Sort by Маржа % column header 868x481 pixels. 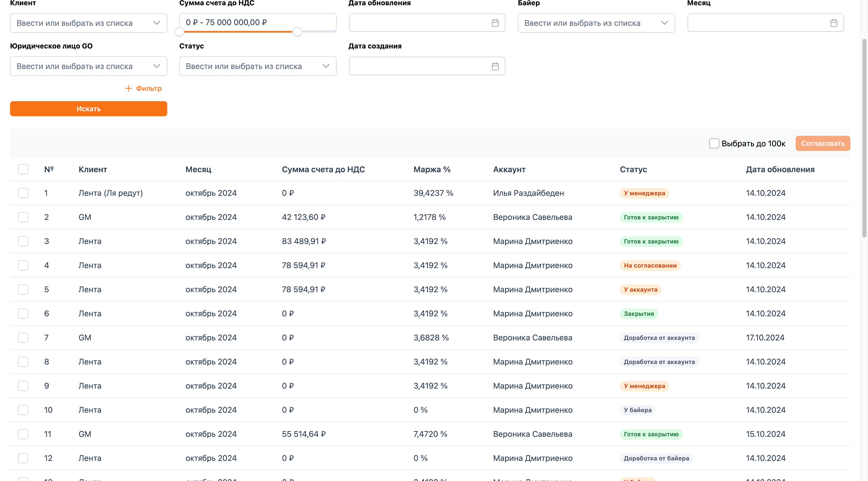coord(432,169)
